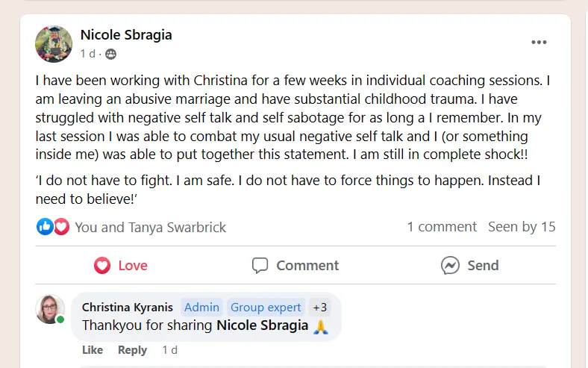Screen dimensions: 588x368
Task: Reply to Christina's comment
Action: click(132, 350)
